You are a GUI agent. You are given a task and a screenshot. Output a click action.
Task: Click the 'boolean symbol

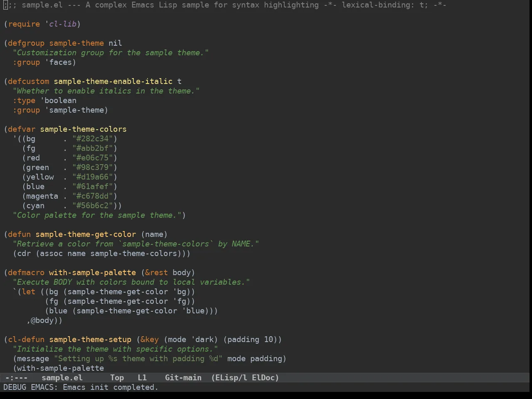[x=58, y=101]
